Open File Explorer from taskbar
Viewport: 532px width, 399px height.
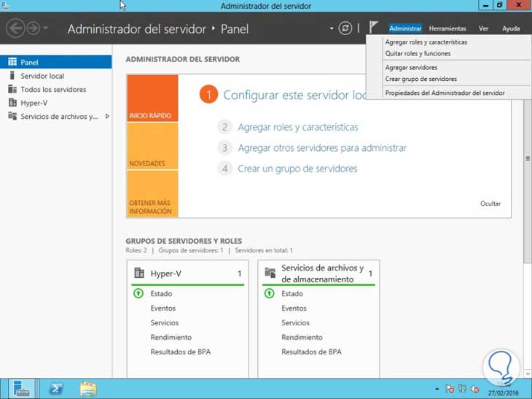89,389
